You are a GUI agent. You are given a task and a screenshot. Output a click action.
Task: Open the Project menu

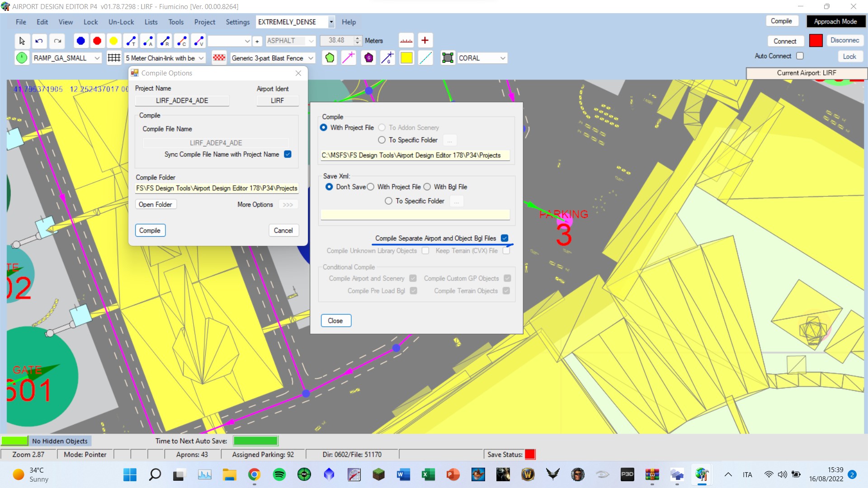(x=204, y=22)
